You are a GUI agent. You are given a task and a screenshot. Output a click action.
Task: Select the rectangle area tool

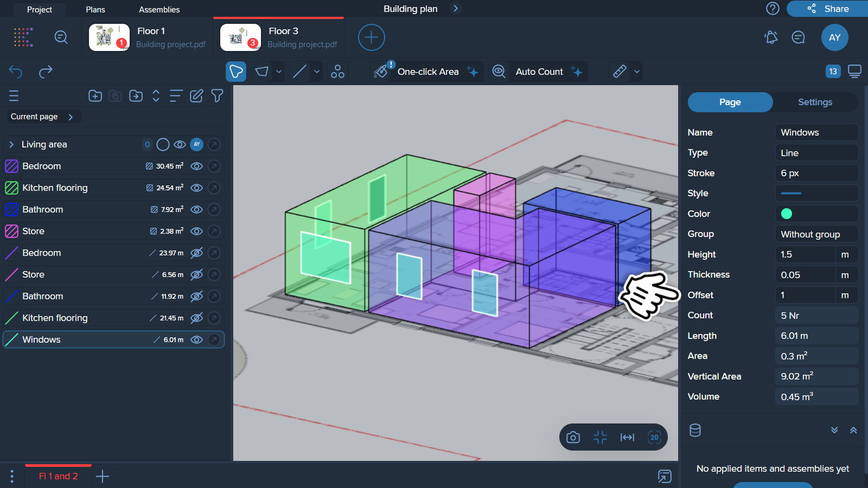pos(262,72)
